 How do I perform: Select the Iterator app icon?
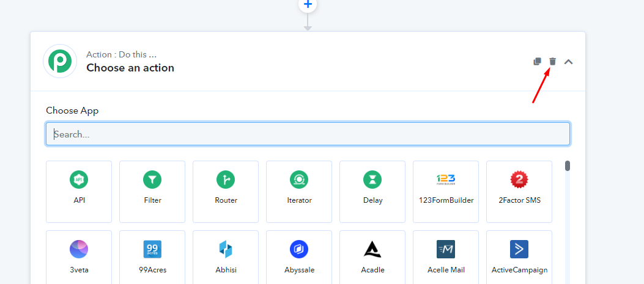tap(299, 180)
